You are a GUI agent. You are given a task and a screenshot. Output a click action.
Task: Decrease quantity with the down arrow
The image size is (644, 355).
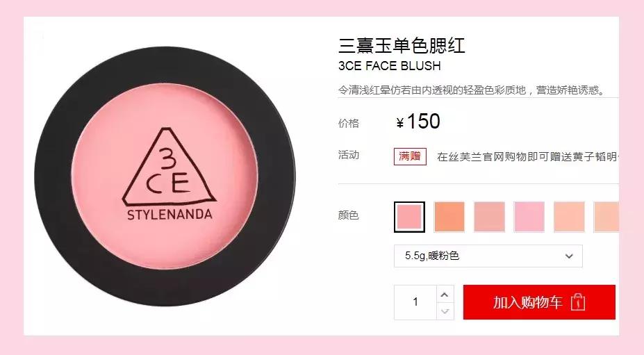coord(445,311)
